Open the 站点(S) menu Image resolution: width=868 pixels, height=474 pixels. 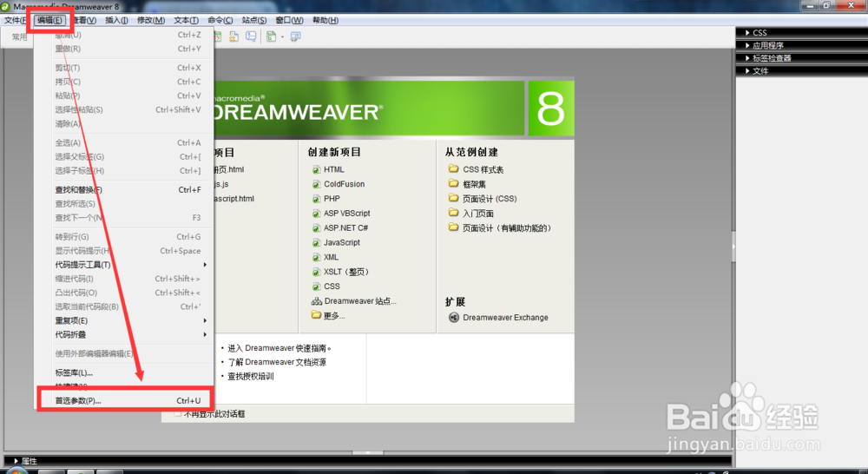254,21
